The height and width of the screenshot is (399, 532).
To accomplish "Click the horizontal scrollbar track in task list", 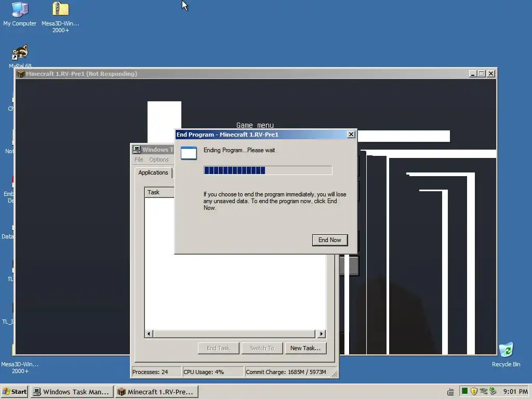I will tap(235, 334).
